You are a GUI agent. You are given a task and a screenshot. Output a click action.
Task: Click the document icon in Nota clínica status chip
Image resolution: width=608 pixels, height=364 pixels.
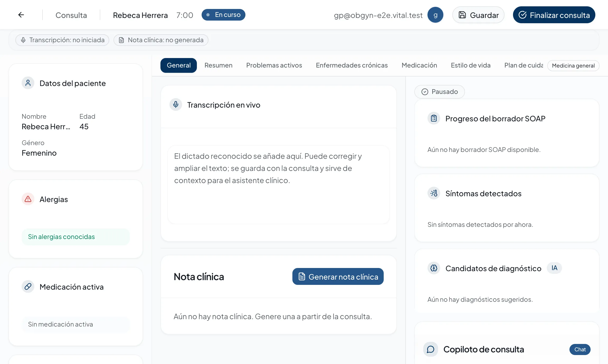pyautogui.click(x=121, y=40)
